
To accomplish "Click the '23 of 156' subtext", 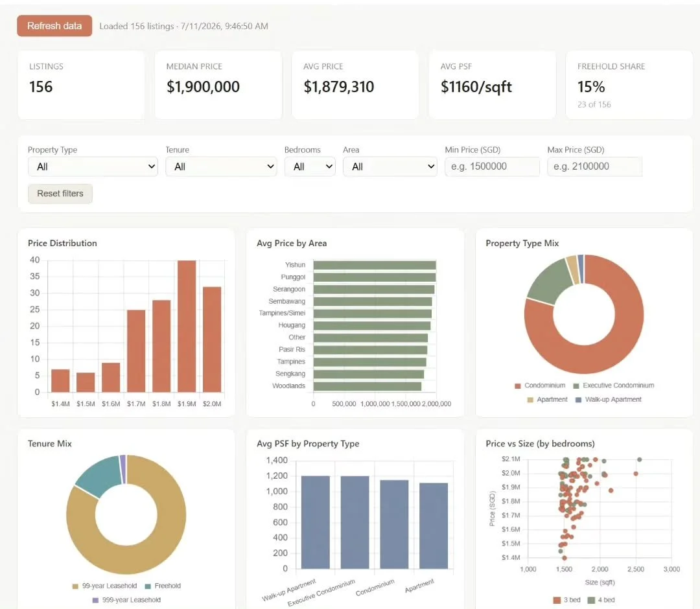I will pyautogui.click(x=594, y=104).
